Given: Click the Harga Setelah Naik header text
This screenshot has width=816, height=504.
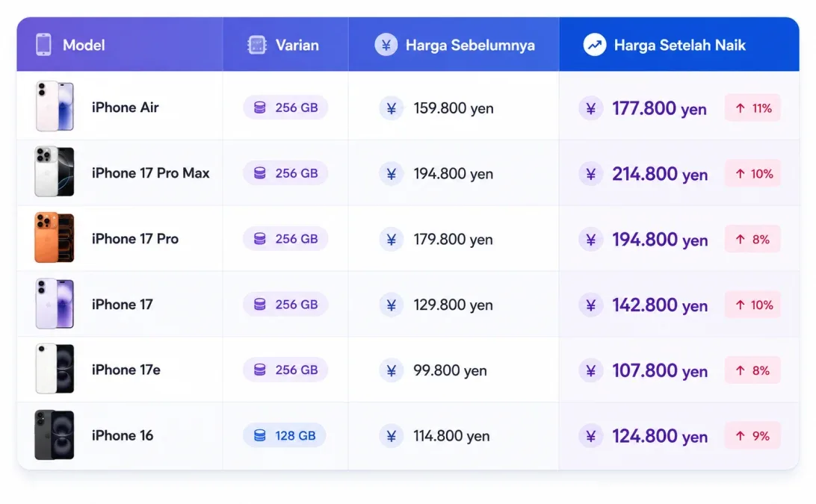Looking at the screenshot, I should (x=680, y=46).
